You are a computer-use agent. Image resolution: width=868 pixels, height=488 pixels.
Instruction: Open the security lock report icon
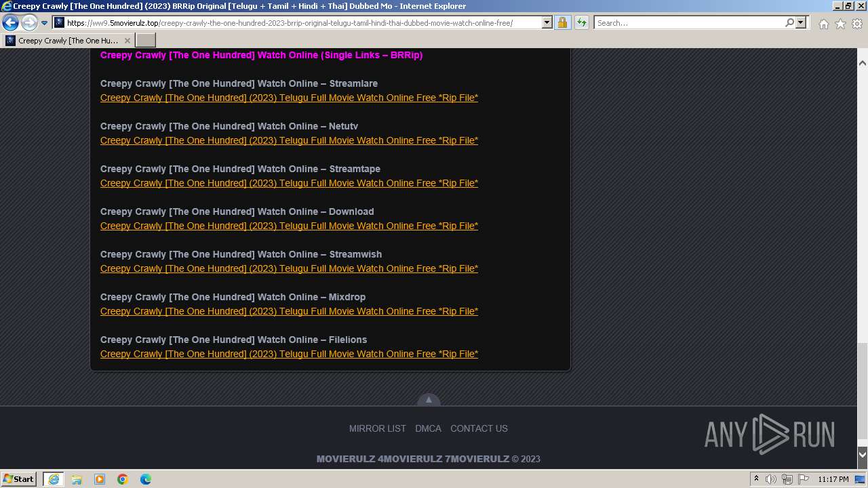point(563,22)
